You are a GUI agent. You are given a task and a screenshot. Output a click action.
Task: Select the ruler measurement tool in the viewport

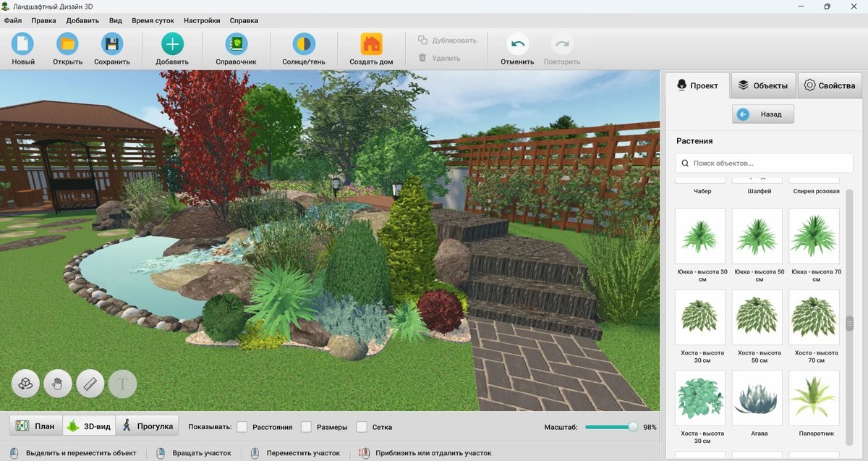pos(90,383)
